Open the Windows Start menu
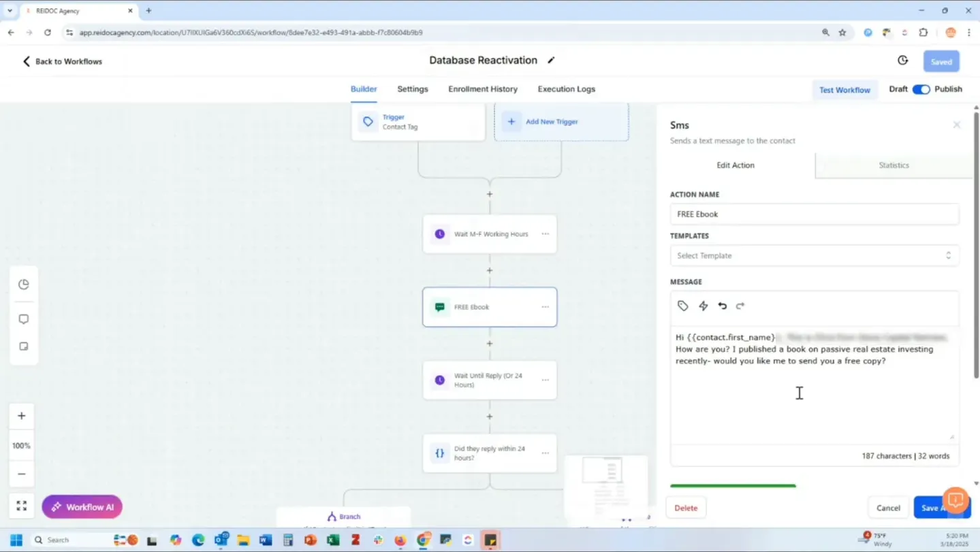The width and height of the screenshot is (980, 552). pyautogui.click(x=16, y=540)
